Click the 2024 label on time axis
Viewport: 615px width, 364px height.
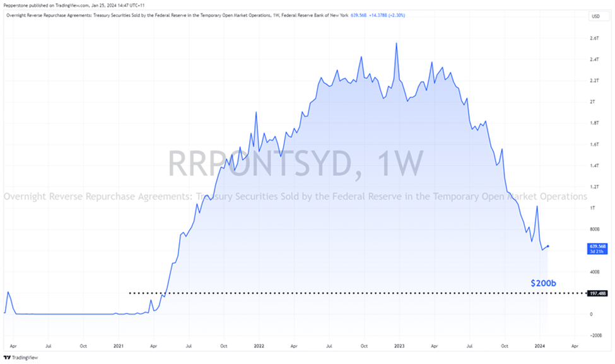pyautogui.click(x=539, y=346)
